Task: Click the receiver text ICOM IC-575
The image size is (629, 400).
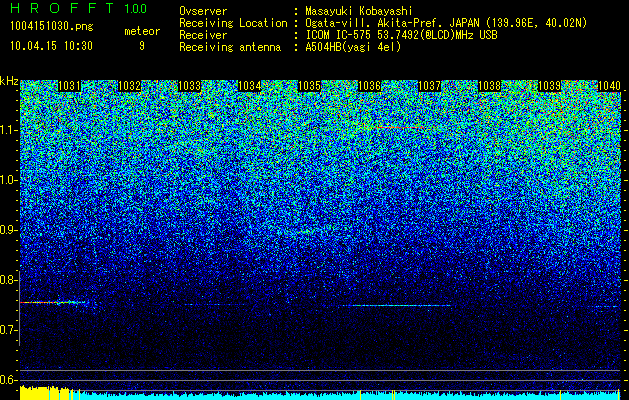Action: 339,35
